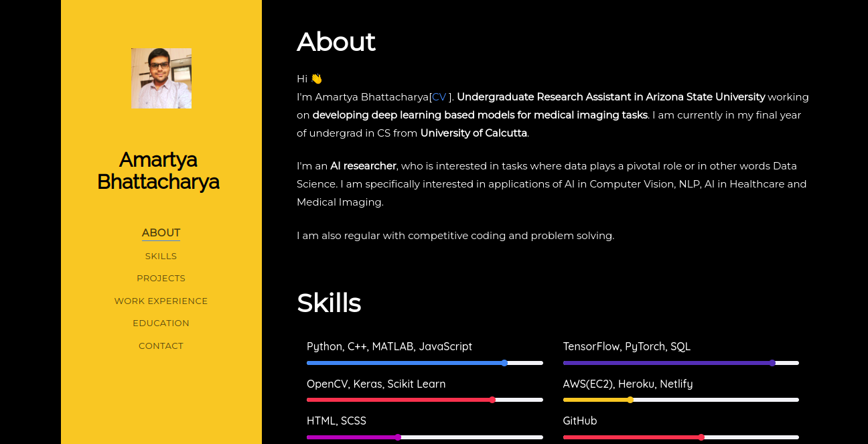Screen dimensions: 868x444
Task: Click the OpenCV, Keras, Scikit Learn slider handle
Action: [x=493, y=399]
